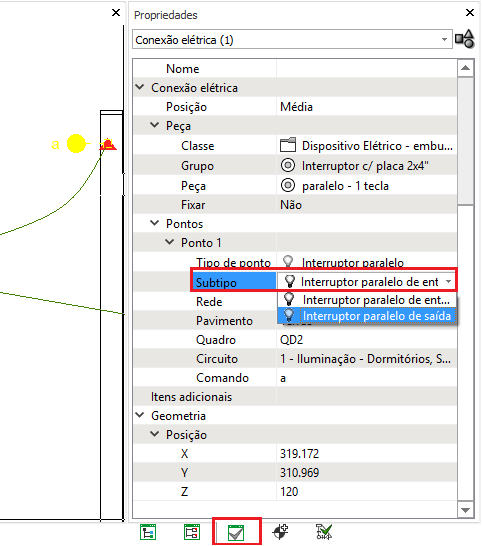Click the Grupo row circular icon
This screenshot has width=482, height=546.
(288, 165)
